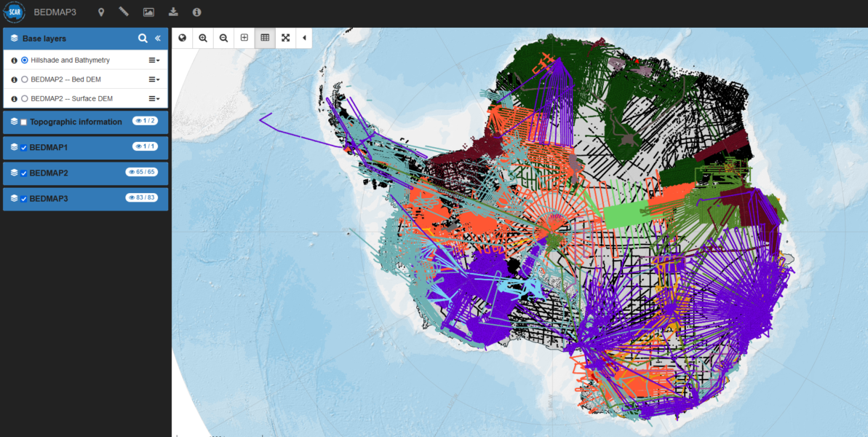Zoom out using the magnifier minus icon
The width and height of the screenshot is (868, 437).
223,37
